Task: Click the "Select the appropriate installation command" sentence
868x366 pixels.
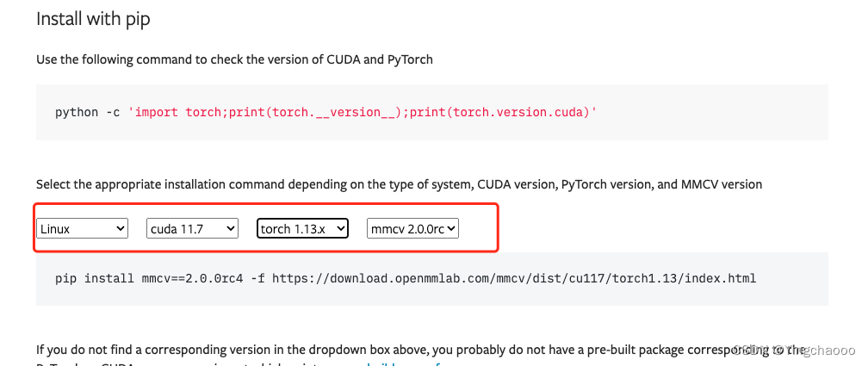Action: pos(399,184)
